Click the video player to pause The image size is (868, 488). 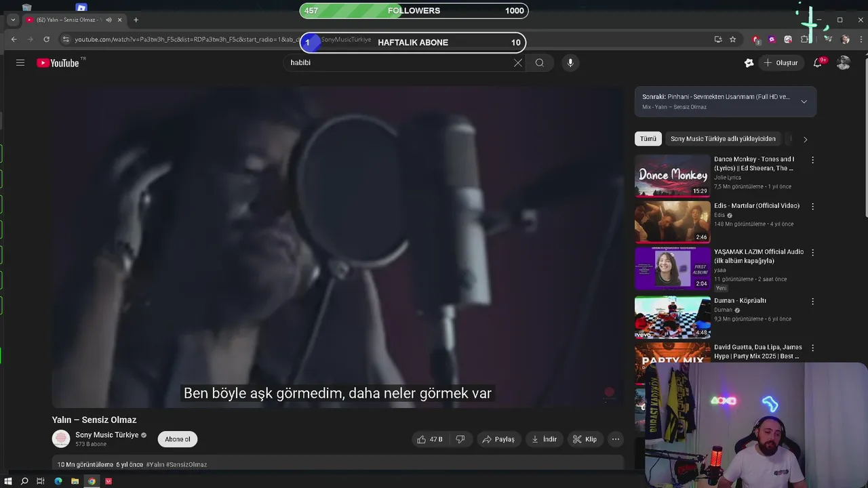pyautogui.click(x=338, y=247)
